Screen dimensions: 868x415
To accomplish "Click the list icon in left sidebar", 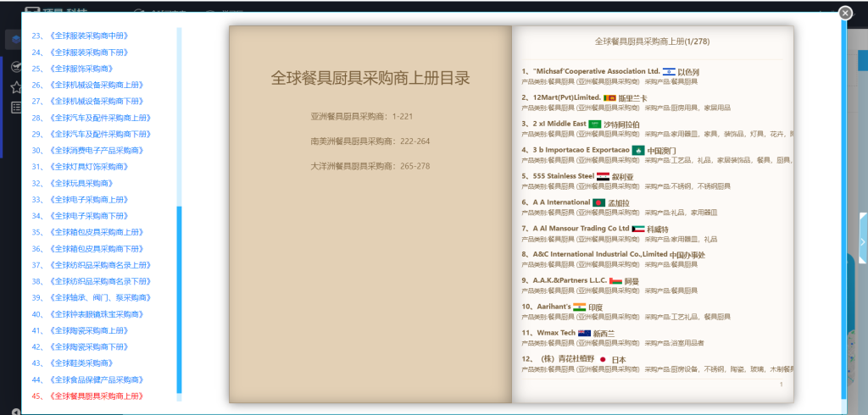I will pos(16,108).
